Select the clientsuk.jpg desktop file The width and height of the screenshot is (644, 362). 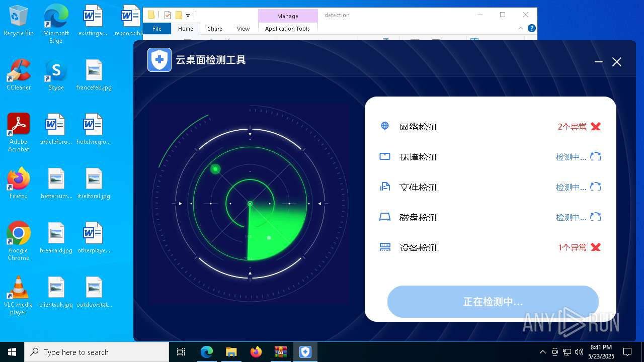click(56, 292)
